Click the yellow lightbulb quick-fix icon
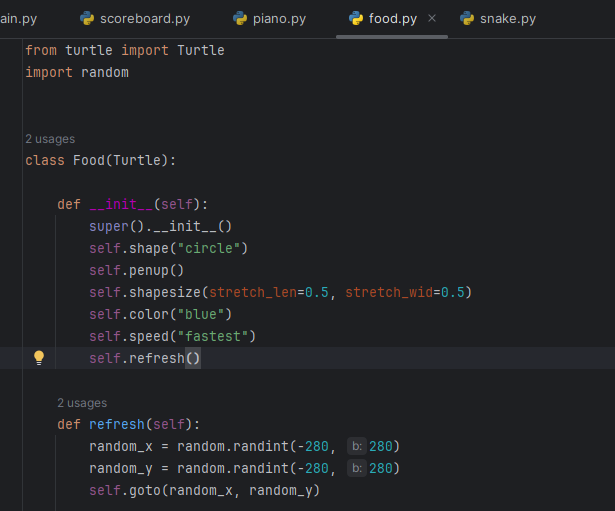Screen dimensions: 615x511 pos(39,358)
